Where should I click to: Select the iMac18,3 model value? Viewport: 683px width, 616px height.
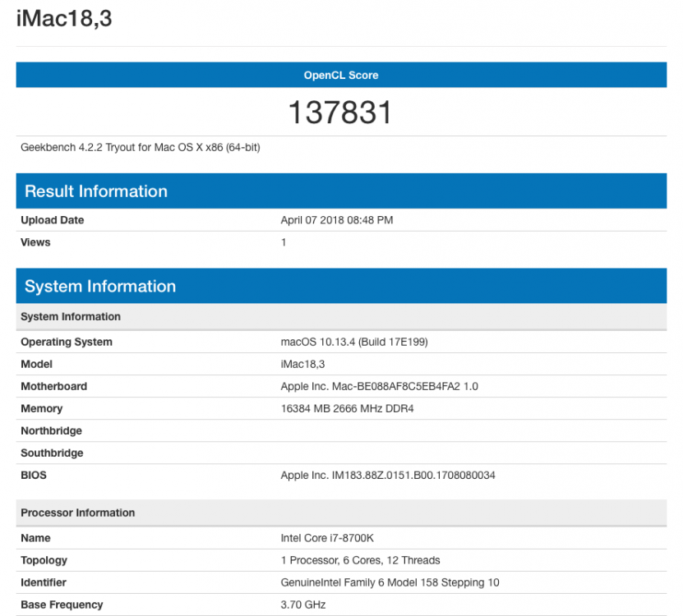pyautogui.click(x=302, y=364)
